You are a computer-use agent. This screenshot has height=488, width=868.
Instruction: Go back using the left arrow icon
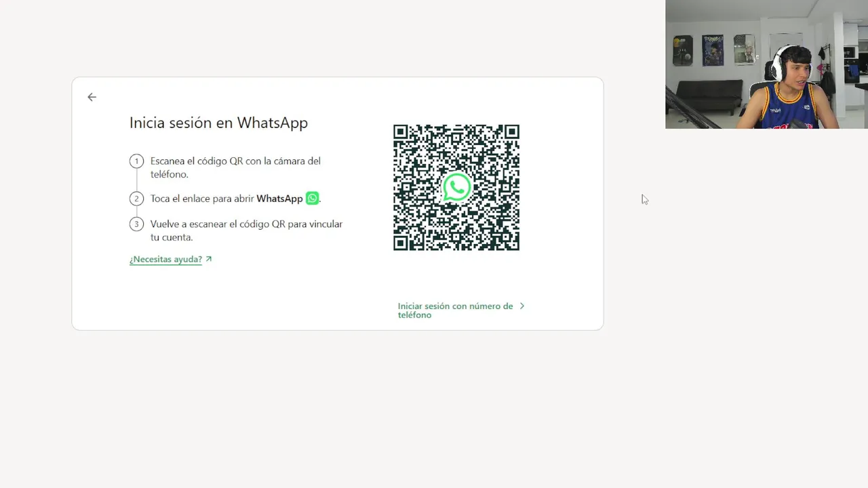click(x=92, y=97)
